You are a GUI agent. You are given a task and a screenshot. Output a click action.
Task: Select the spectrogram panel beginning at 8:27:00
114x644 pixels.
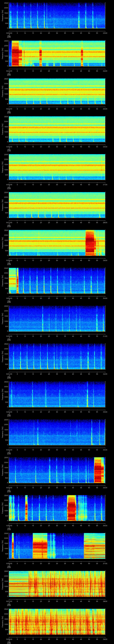click(57, 205)
